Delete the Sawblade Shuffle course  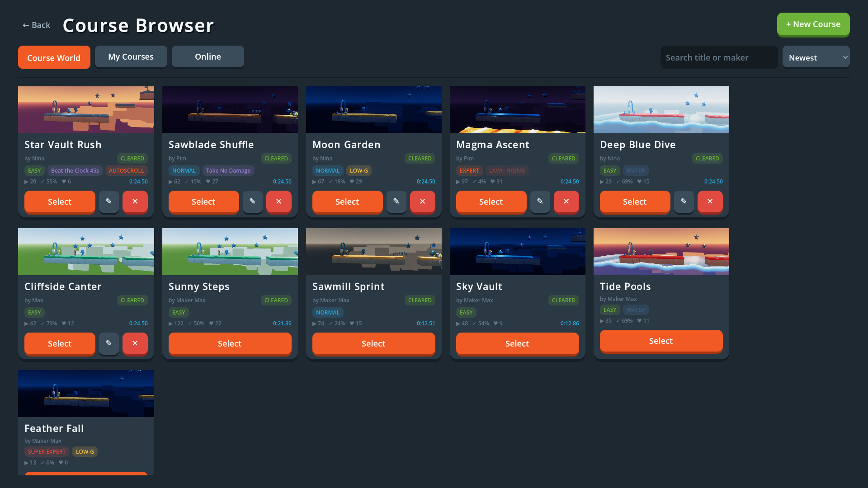(278, 202)
